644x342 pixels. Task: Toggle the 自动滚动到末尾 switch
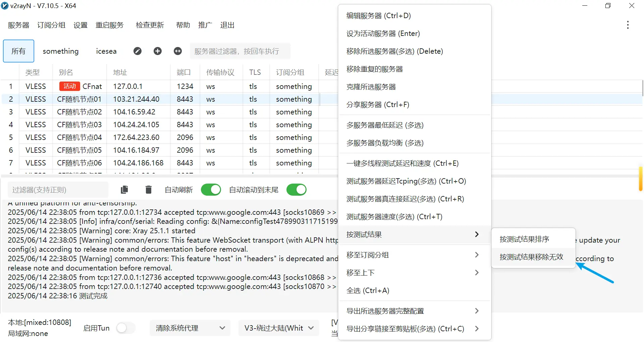(x=297, y=190)
